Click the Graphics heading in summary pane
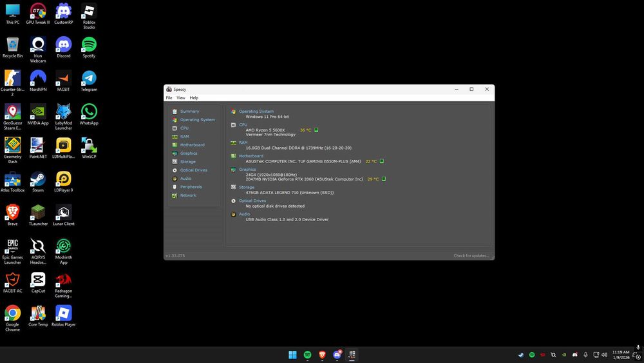The width and height of the screenshot is (644, 363). 247,170
